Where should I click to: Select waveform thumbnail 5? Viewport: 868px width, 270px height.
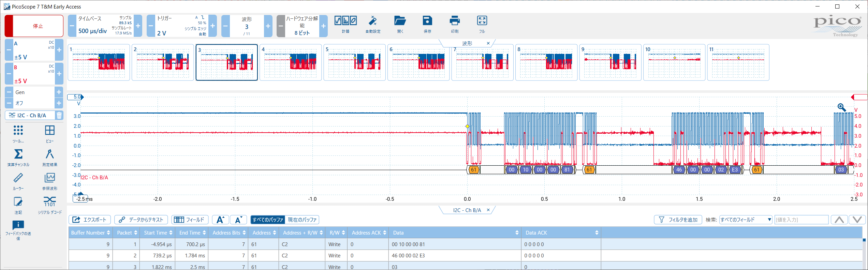pyautogui.click(x=355, y=62)
